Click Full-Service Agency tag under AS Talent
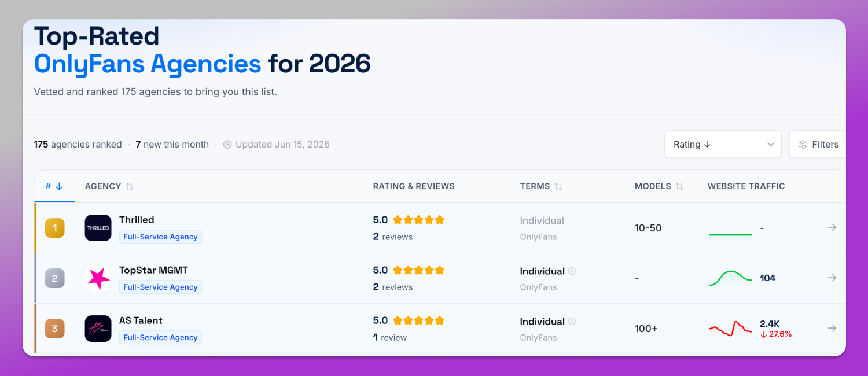868x376 pixels. click(160, 337)
